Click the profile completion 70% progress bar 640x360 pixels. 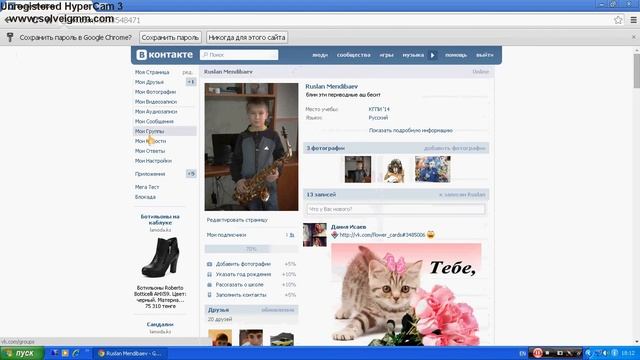(x=251, y=249)
